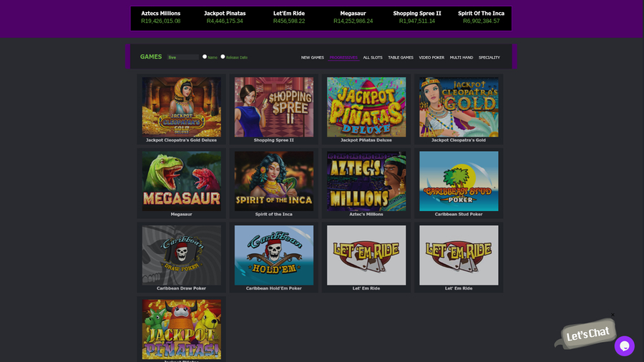Screen dimensions: 644x362
Task: Select the Release Date sort radio button
Action: (223, 57)
